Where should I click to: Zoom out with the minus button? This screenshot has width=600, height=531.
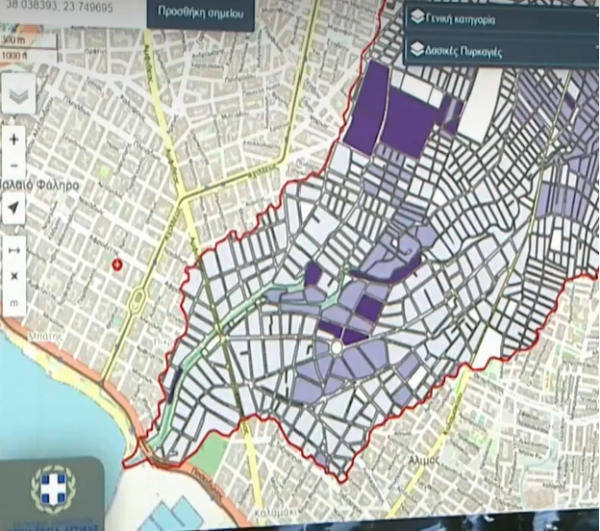click(14, 166)
